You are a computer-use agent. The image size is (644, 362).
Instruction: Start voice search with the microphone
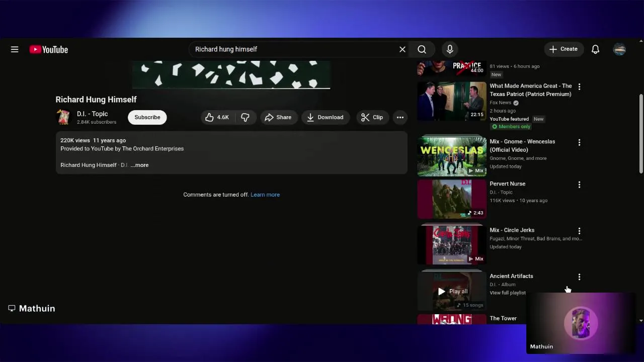coord(450,49)
